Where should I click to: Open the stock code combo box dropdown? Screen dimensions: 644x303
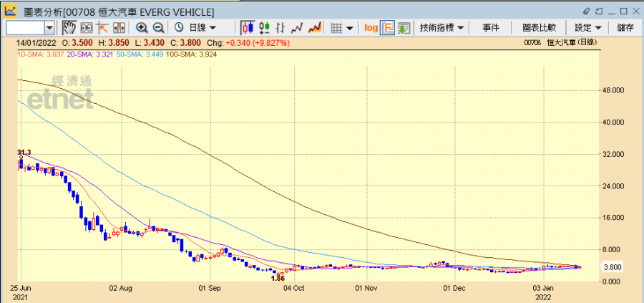pos(49,27)
